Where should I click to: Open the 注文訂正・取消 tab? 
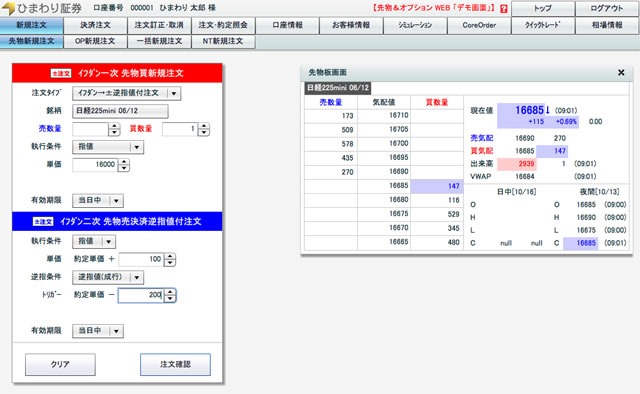click(159, 25)
